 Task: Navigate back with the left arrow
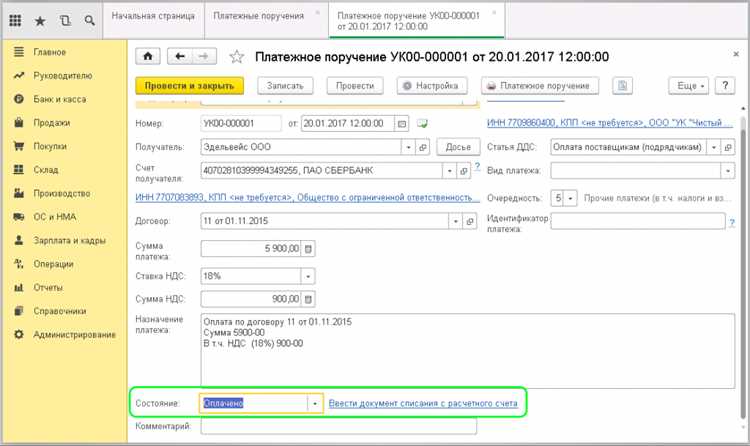click(180, 56)
